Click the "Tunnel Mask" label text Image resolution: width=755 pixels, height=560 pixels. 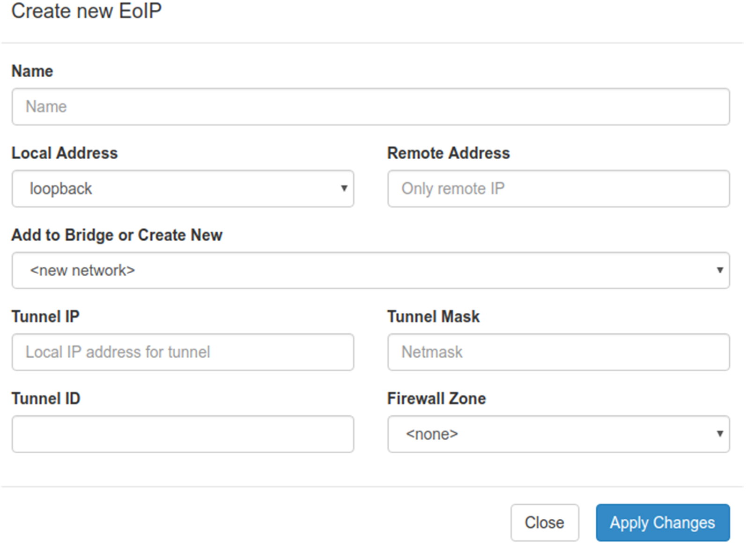coord(433,317)
